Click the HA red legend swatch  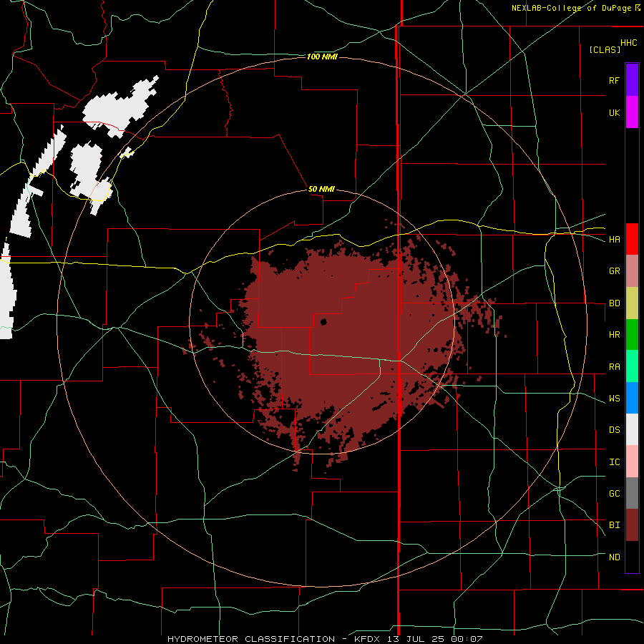632,239
